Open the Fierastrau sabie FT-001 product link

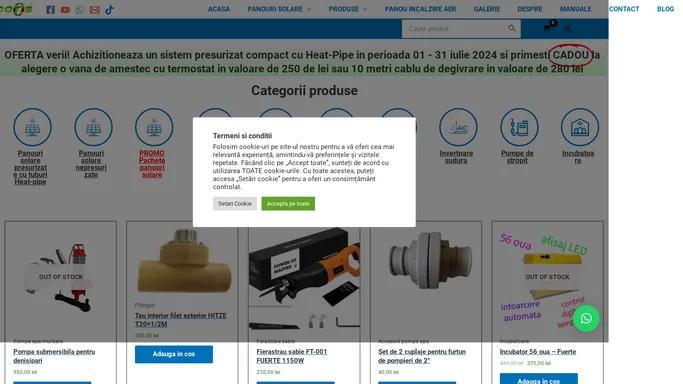point(291,356)
